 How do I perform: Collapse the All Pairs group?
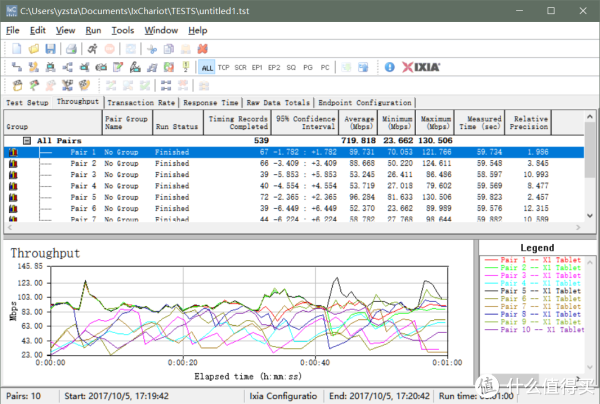(x=27, y=141)
